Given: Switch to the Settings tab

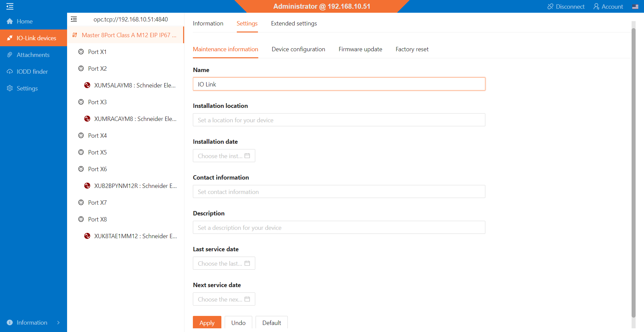Looking at the screenshot, I should 247,23.
